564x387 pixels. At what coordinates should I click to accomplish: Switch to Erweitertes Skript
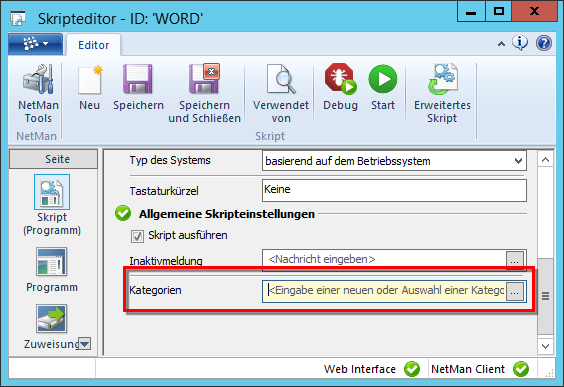(442, 94)
